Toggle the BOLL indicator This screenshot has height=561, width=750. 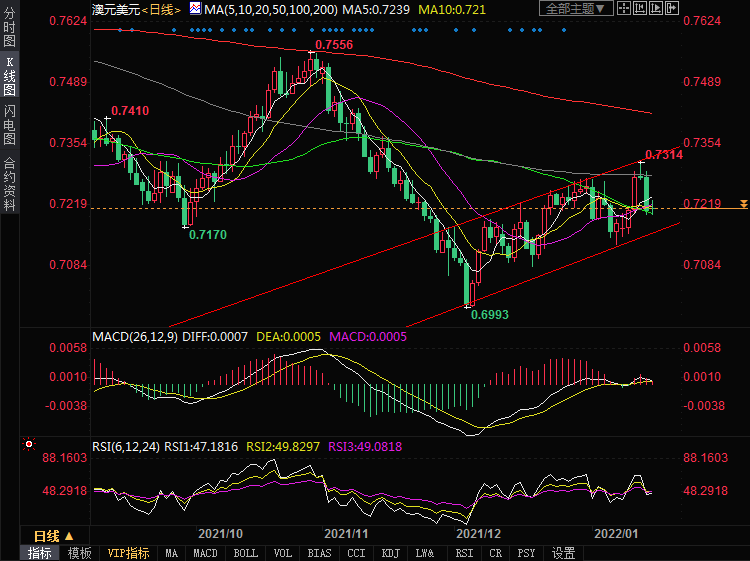pyautogui.click(x=244, y=553)
